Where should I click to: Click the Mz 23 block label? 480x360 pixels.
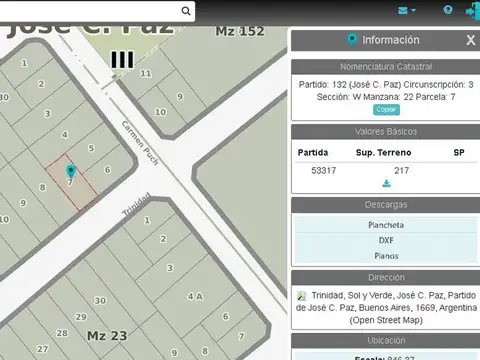[107, 336]
